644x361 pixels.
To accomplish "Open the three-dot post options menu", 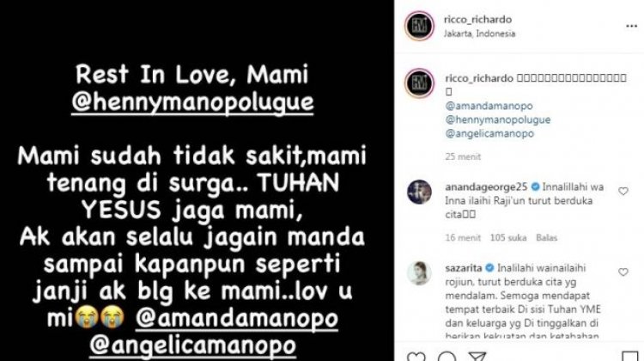I will [631, 27].
